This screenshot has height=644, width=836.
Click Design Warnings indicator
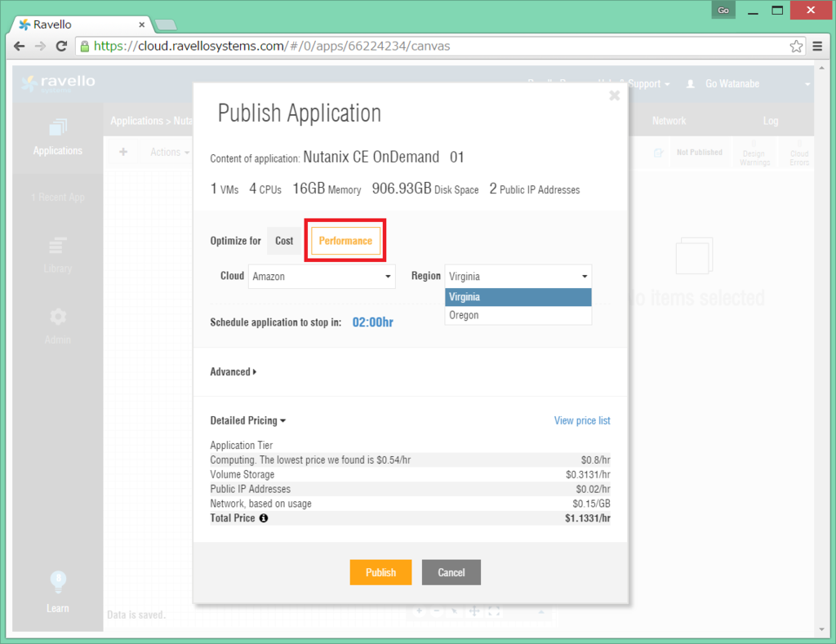pyautogui.click(x=754, y=153)
